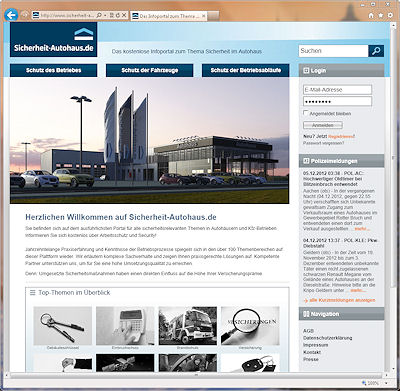The image size is (400, 391).
Task: Click the Sicherheit-Autohaus.de logo
Action: 54,39
